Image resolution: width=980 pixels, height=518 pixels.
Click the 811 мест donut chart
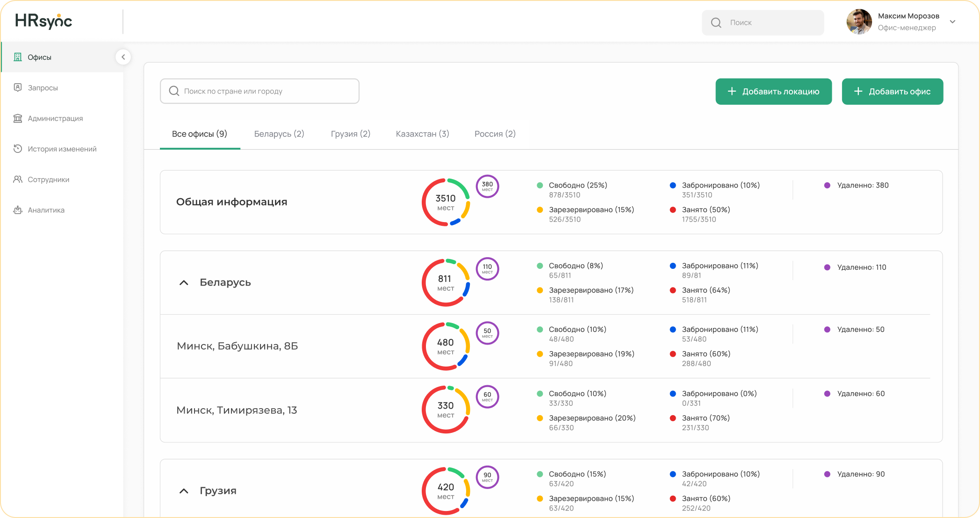(x=446, y=283)
